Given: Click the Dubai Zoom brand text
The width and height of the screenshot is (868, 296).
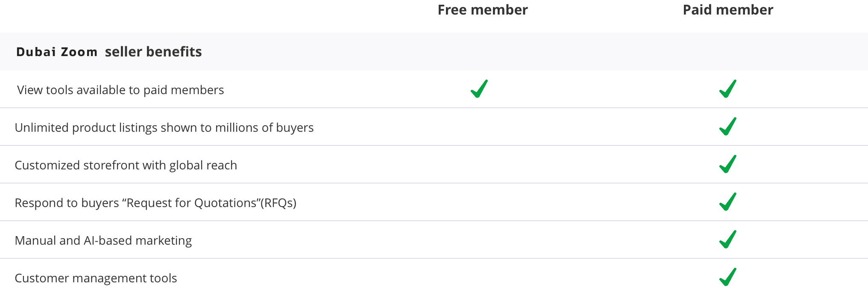Looking at the screenshot, I should (57, 52).
